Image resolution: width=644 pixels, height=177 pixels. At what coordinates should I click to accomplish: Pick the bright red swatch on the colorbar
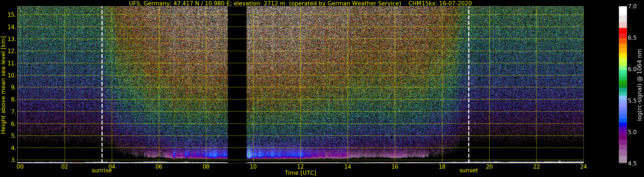pyautogui.click(x=623, y=31)
